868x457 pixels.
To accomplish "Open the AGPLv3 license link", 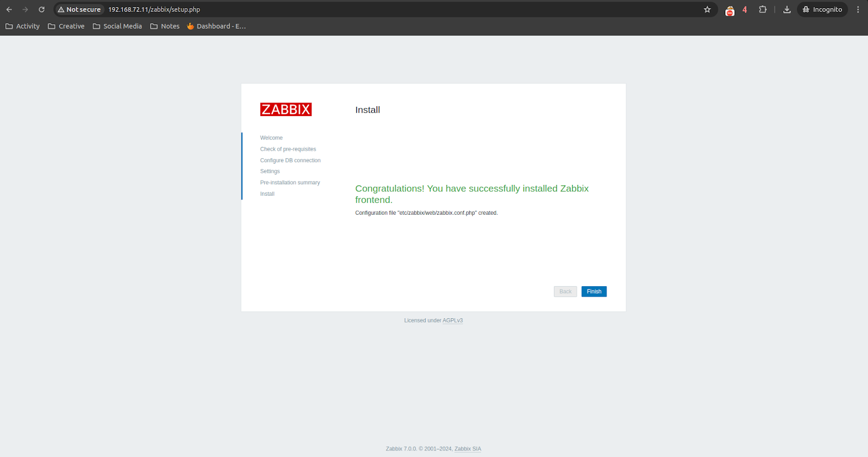I will coord(452,320).
